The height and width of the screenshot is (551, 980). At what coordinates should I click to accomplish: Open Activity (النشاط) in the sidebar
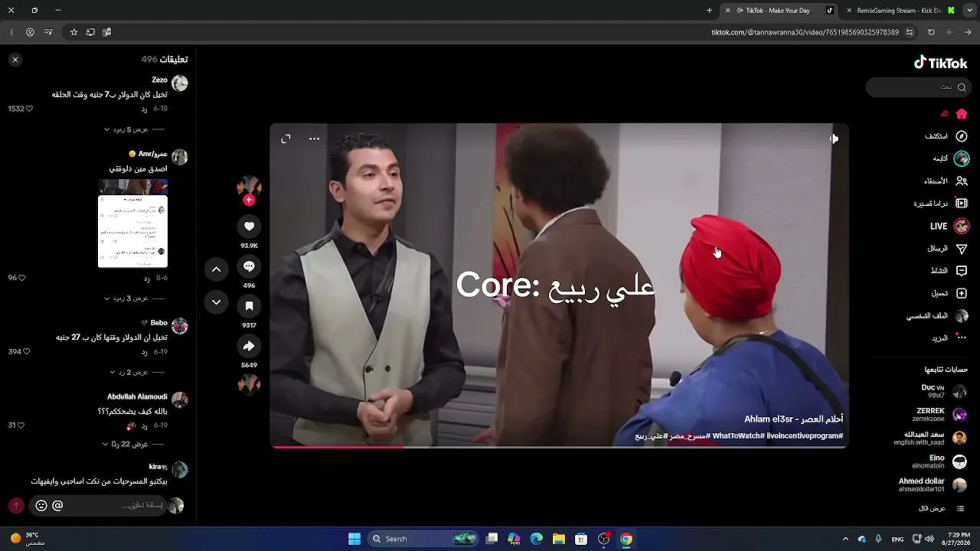point(949,271)
